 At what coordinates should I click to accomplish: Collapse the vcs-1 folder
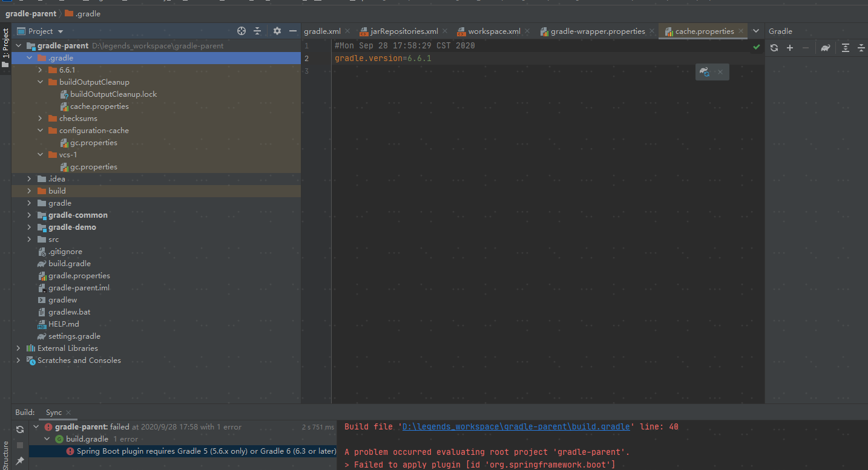coord(40,155)
